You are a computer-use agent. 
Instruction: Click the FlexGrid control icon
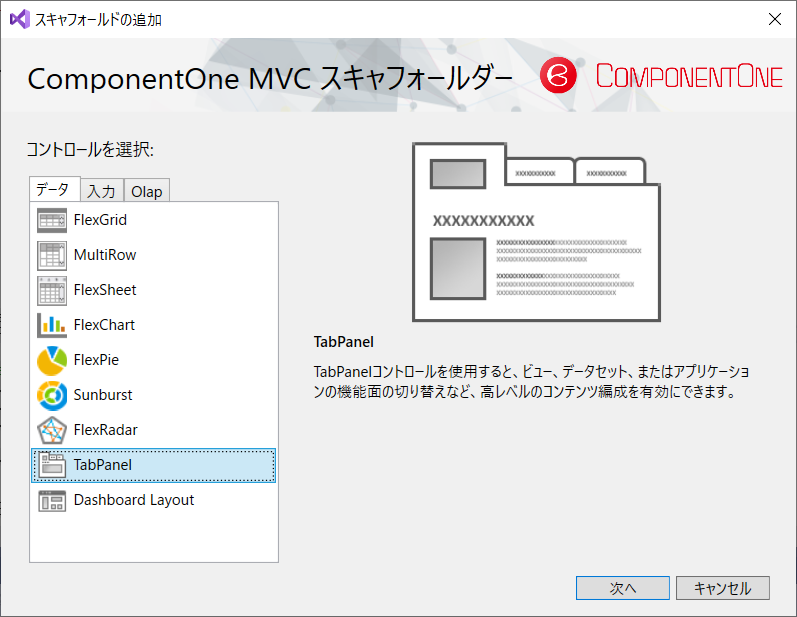[x=52, y=220]
